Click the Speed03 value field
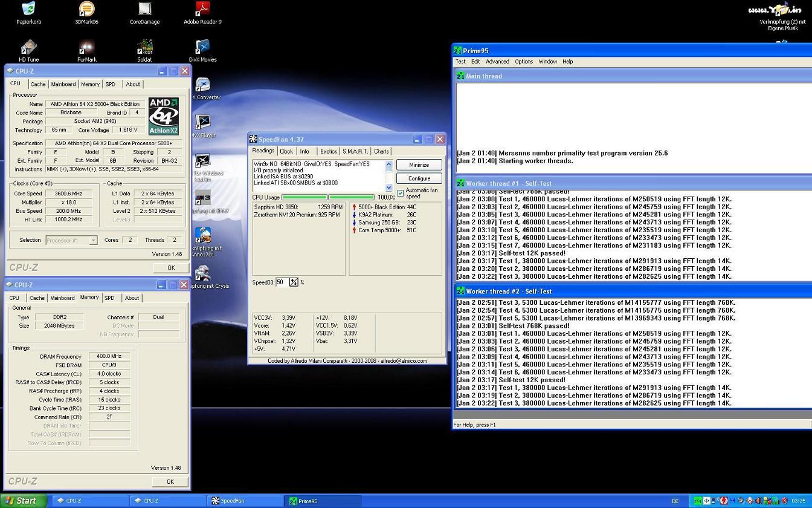Viewport: 812px width, 508px height. pos(283,282)
